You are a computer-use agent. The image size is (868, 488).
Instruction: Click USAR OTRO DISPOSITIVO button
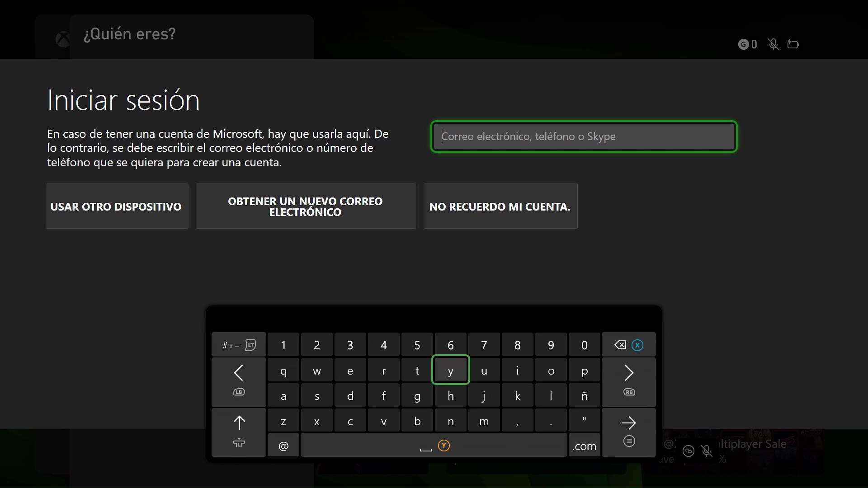[x=117, y=206]
